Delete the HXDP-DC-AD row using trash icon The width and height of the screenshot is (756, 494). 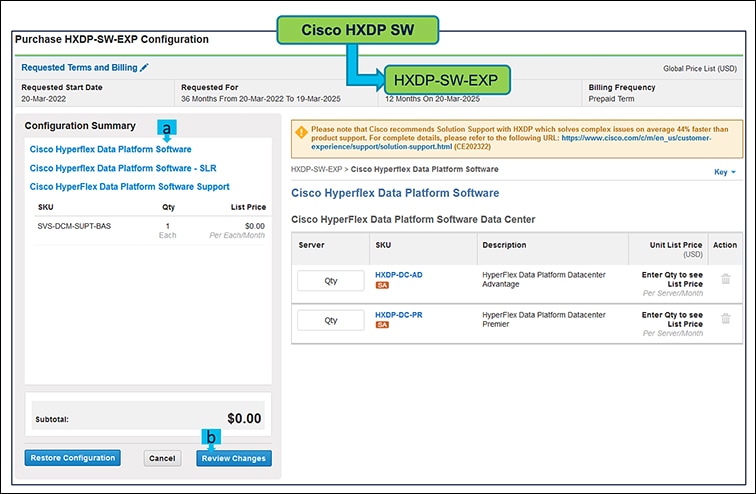coord(726,278)
